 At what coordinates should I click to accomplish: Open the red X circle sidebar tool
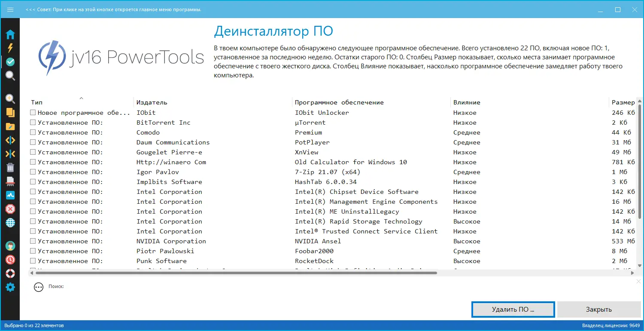tap(10, 209)
